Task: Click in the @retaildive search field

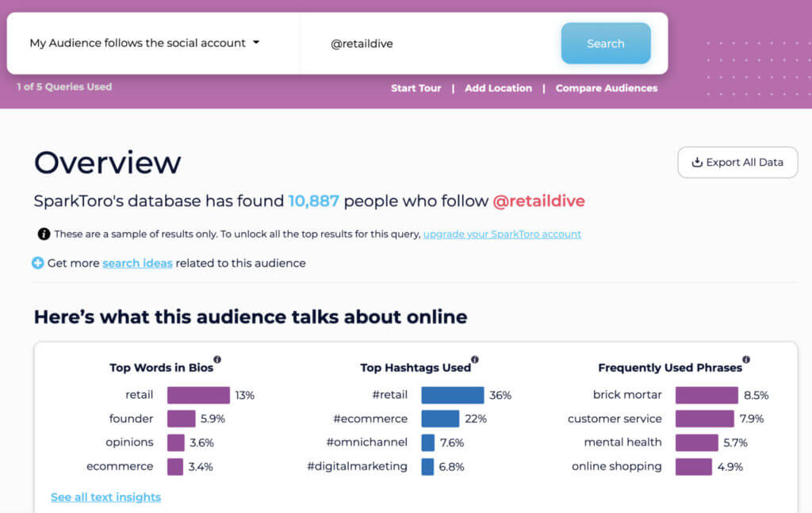Action: (436, 44)
